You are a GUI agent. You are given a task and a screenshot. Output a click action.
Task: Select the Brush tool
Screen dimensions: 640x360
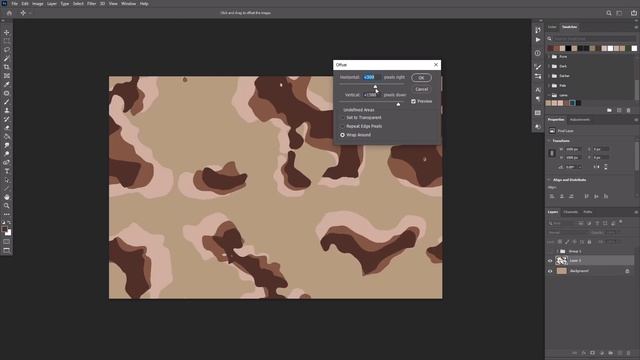[7, 102]
